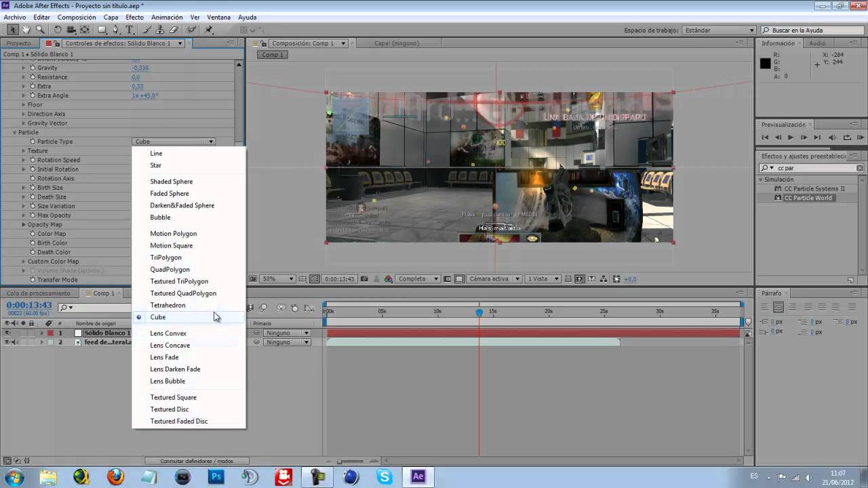Select the Horizontal Type tool
The image size is (868, 488).
[130, 30]
